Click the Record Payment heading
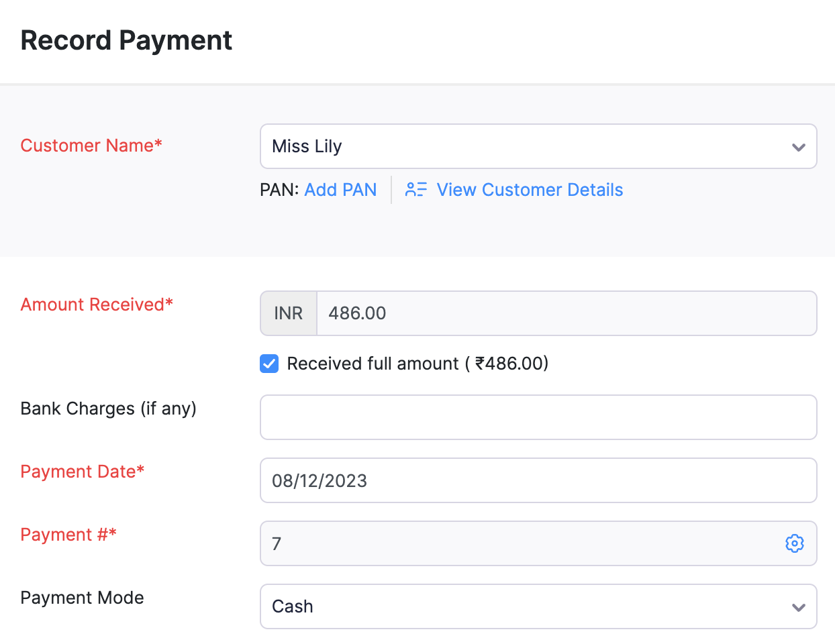835x644 pixels. coord(126,40)
